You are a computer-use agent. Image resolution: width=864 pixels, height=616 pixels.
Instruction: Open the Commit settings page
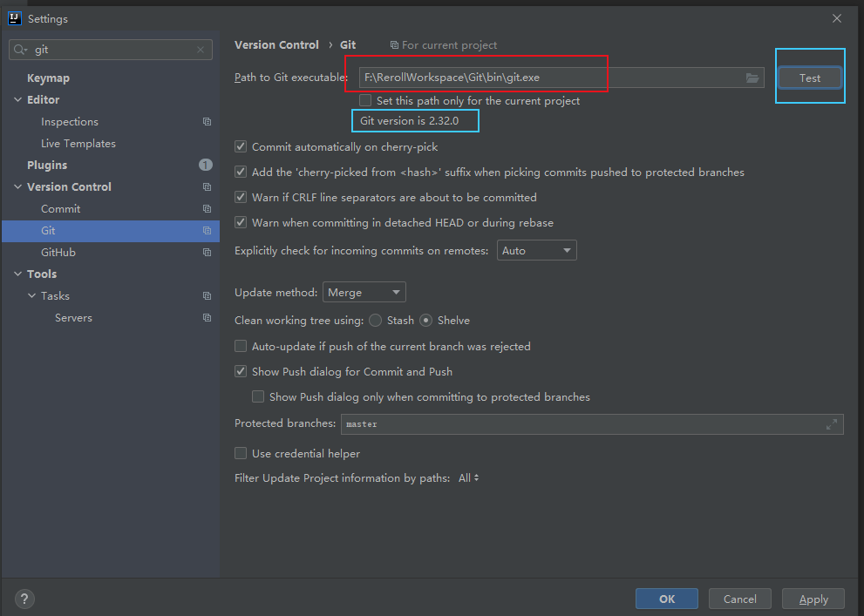coord(61,208)
